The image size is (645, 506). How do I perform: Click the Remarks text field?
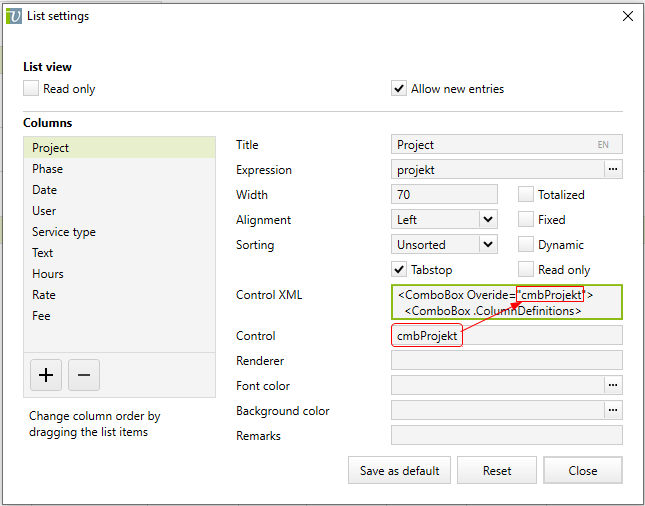coord(506,435)
